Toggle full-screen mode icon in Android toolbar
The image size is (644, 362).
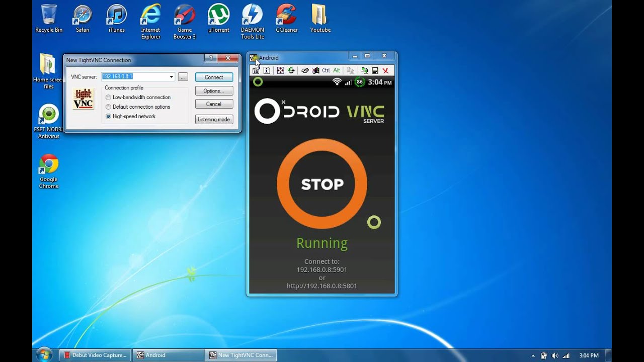coord(280,70)
